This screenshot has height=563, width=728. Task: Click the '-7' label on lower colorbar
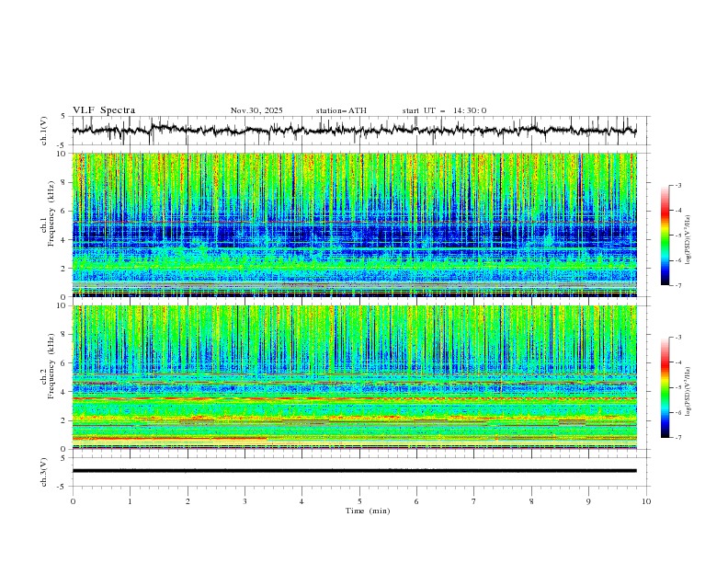(677, 438)
